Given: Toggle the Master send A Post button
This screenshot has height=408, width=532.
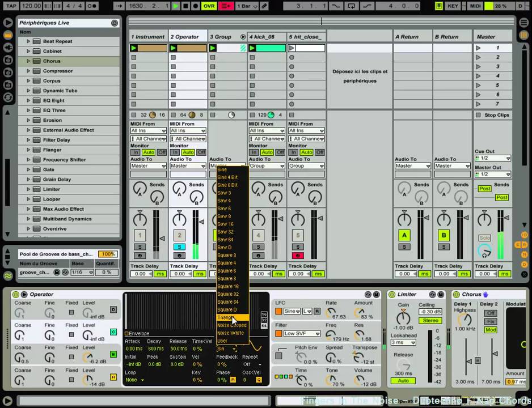Looking at the screenshot, I should [x=484, y=189].
